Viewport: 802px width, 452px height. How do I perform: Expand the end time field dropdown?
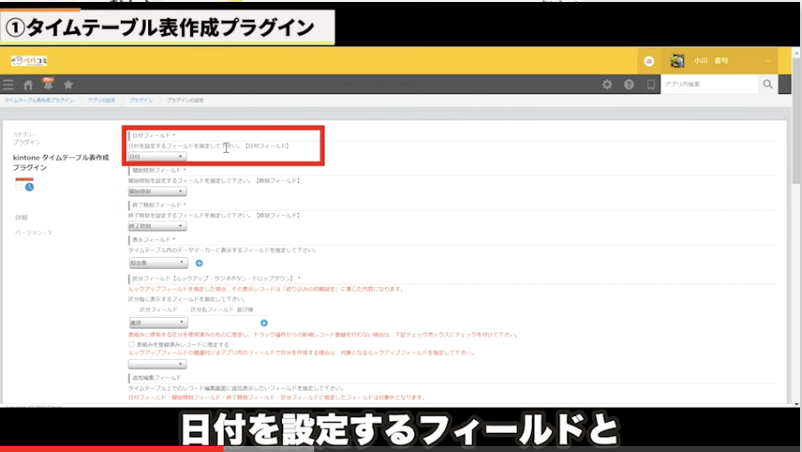tap(157, 227)
